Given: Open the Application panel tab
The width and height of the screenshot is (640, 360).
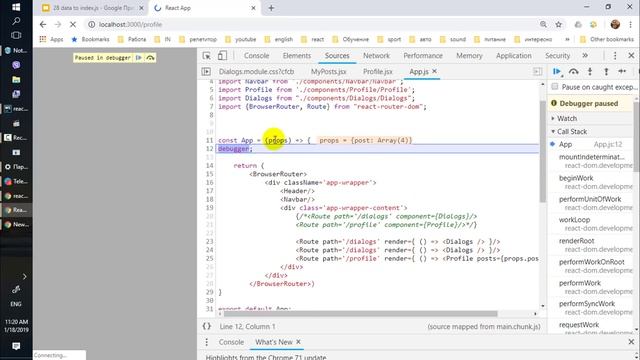Looking at the screenshot, I should [x=513, y=56].
